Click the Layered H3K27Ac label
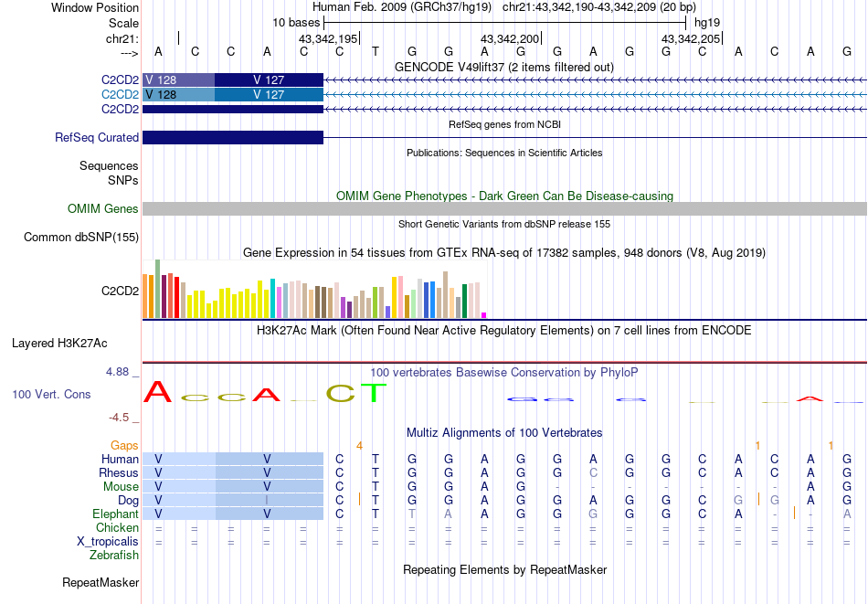 [x=59, y=344]
